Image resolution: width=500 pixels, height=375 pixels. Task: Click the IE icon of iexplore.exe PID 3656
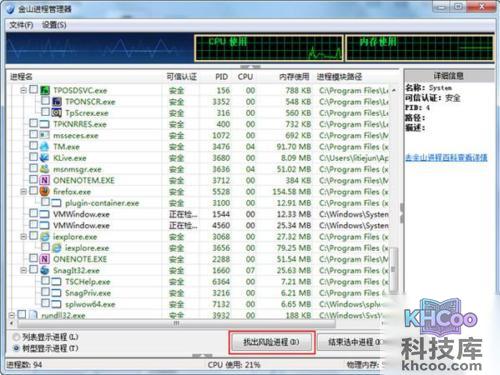pos(57,248)
